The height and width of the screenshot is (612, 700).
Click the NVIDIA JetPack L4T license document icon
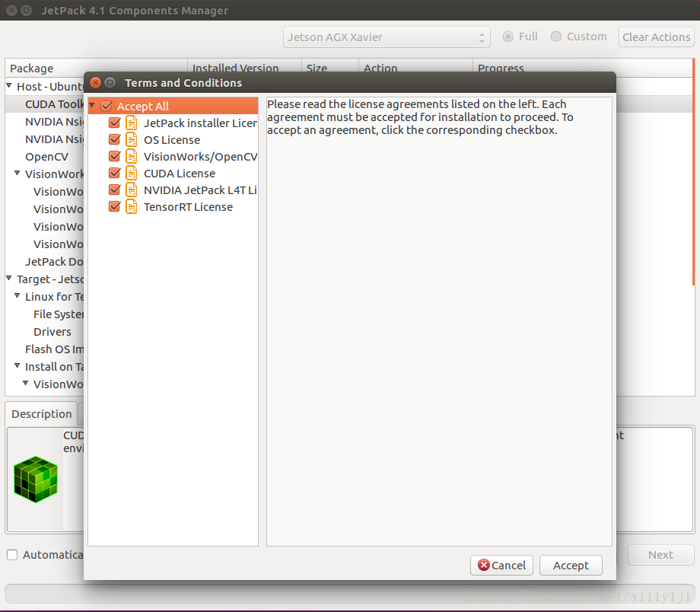[x=131, y=190]
